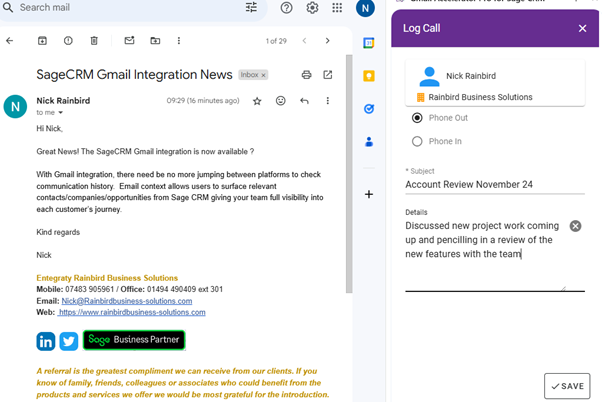Click Nick Rainbird contact card

point(495,83)
